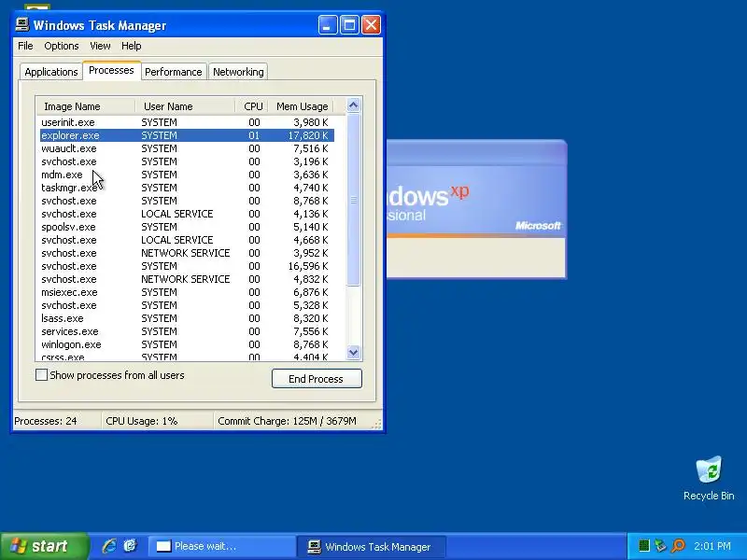Select the taskmgr.exe process row
The height and width of the screenshot is (560, 747).
pyautogui.click(x=187, y=188)
